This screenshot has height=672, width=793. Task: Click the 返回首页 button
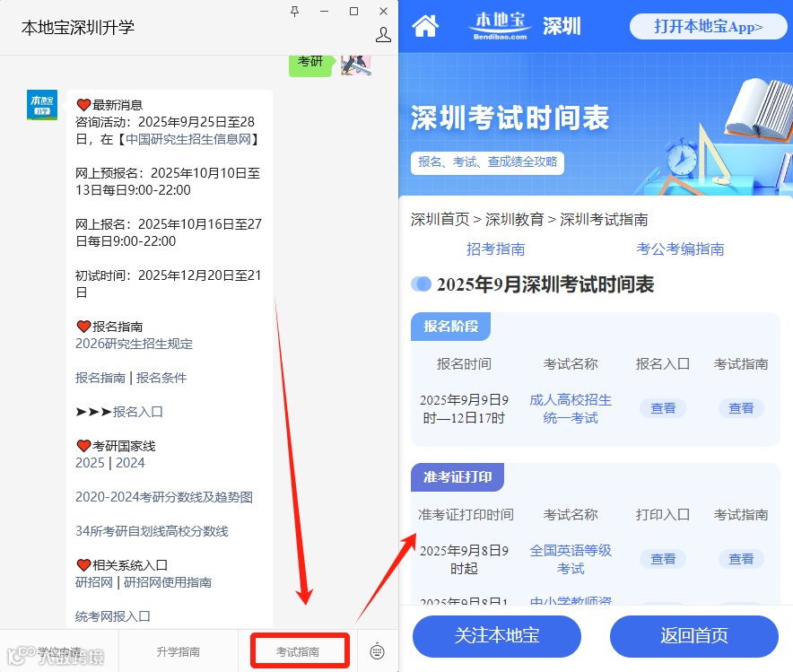coord(694,636)
